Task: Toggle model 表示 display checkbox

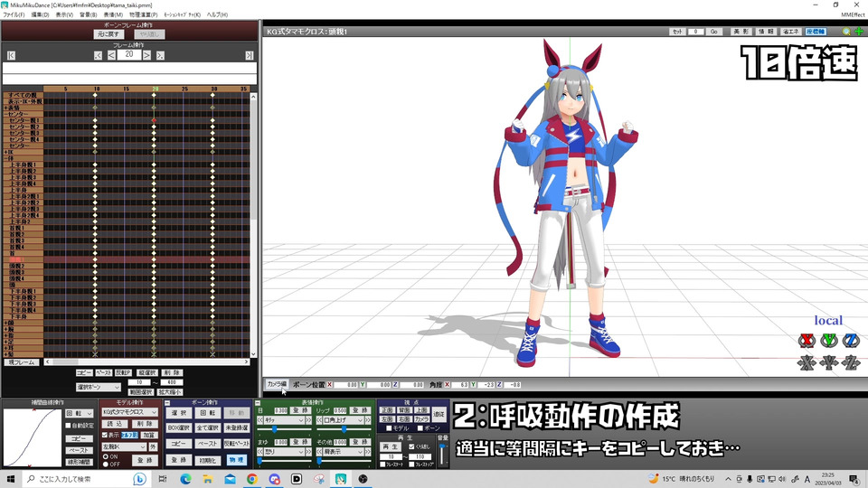Action: tap(105, 436)
